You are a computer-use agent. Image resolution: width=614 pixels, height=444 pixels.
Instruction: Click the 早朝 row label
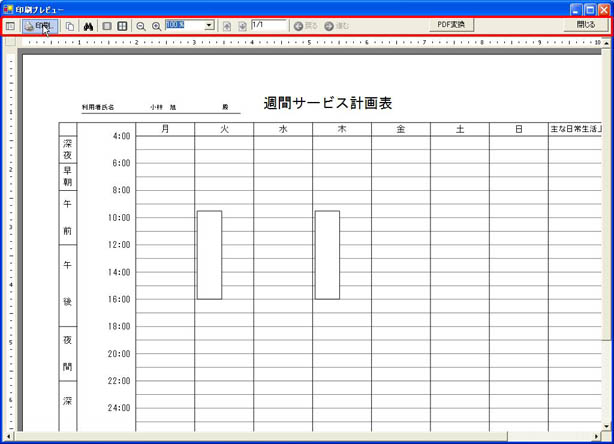pyautogui.click(x=68, y=176)
